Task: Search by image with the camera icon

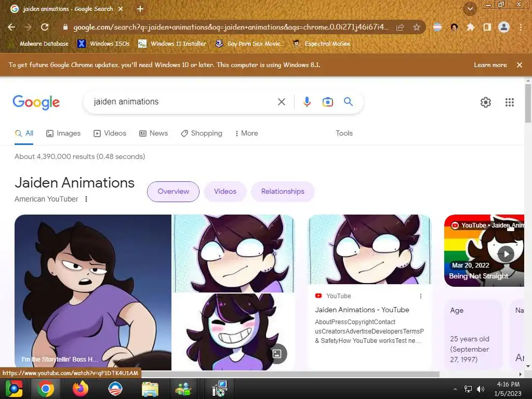Action: pos(327,102)
